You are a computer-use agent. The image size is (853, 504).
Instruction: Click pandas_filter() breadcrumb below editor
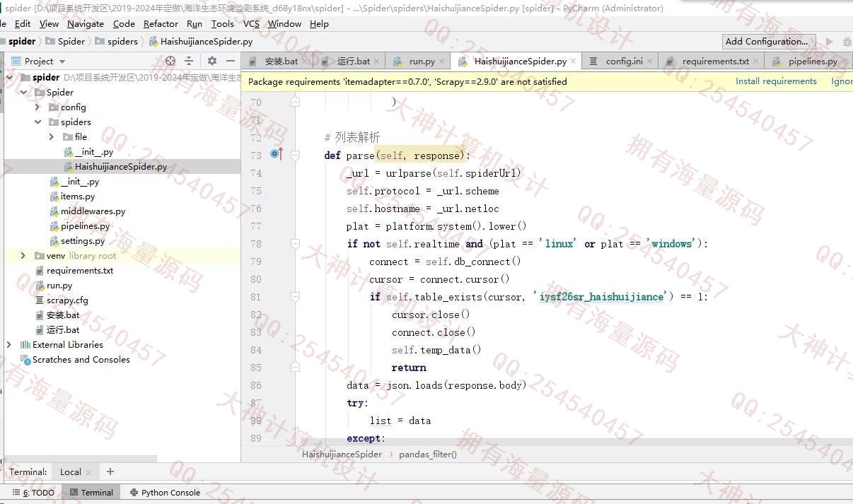tap(428, 455)
